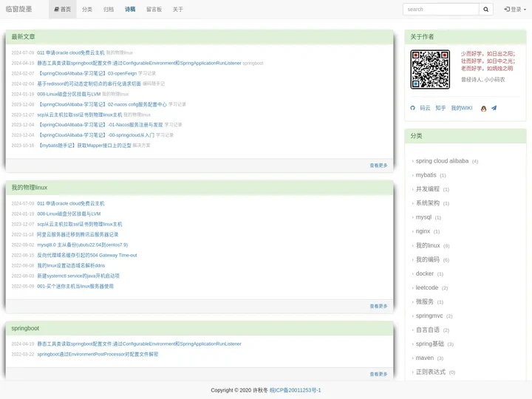Open the mysql8.0 主从备份 article
The image size is (532, 399).
83,245
